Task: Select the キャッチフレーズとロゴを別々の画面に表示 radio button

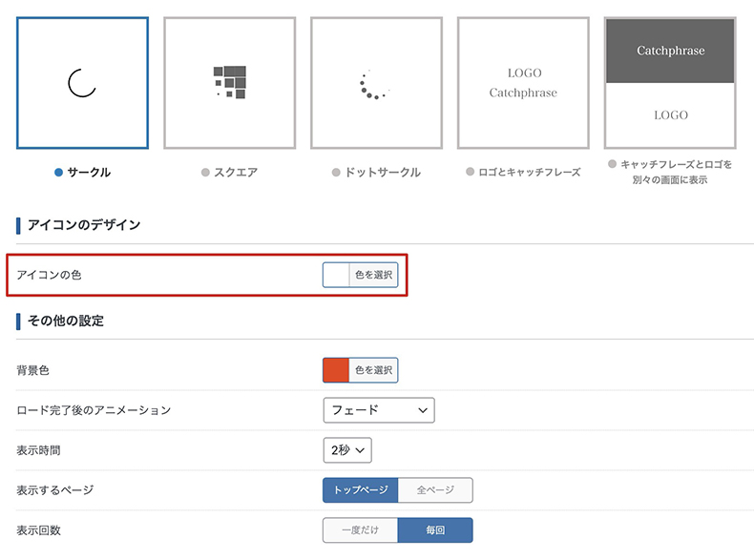Action: click(612, 164)
